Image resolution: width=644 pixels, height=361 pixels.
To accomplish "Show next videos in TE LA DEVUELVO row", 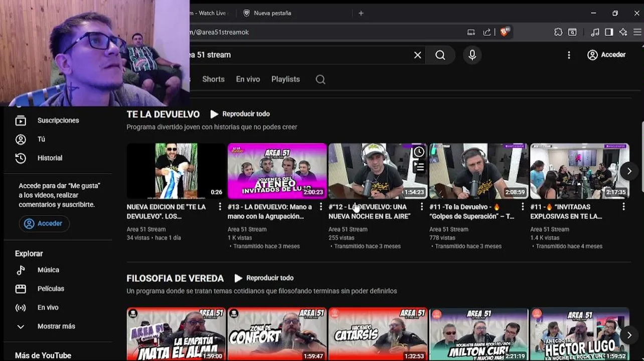I will coord(629,171).
